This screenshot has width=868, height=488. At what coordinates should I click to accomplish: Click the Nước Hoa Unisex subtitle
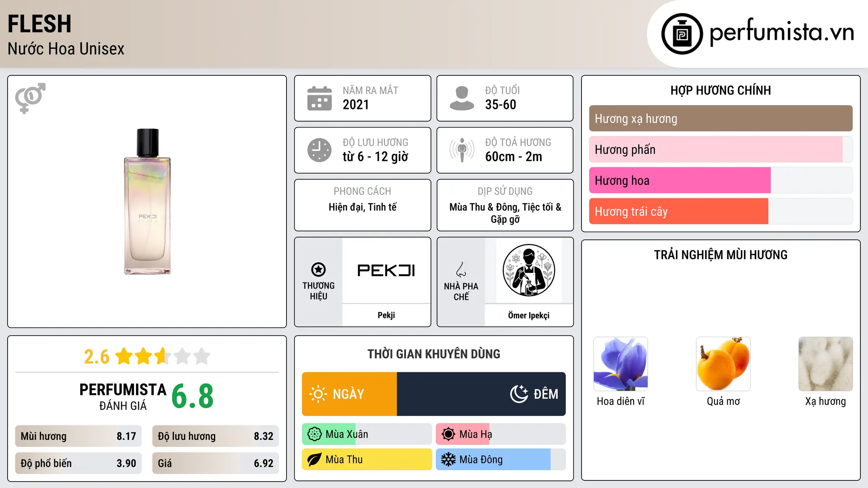pos(66,49)
